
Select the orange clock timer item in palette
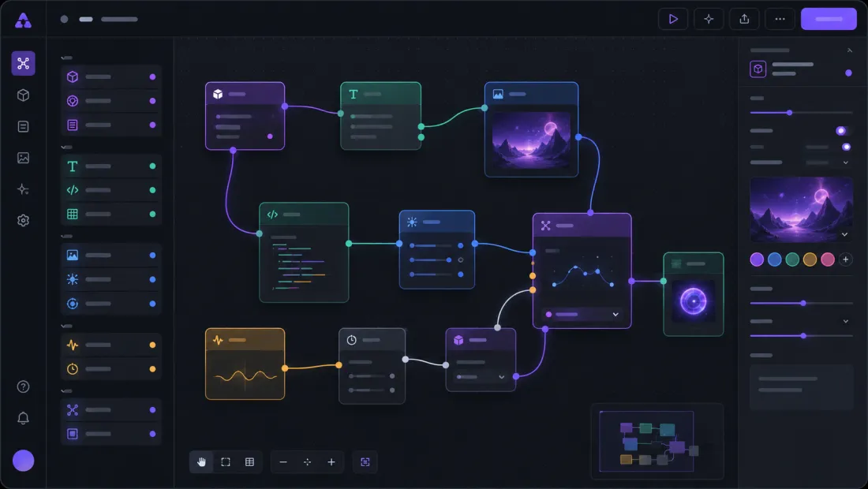click(111, 369)
